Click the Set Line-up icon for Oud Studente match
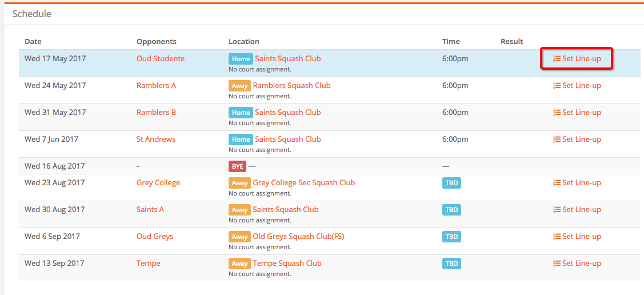Image resolution: width=644 pixels, height=295 pixels. [557, 59]
